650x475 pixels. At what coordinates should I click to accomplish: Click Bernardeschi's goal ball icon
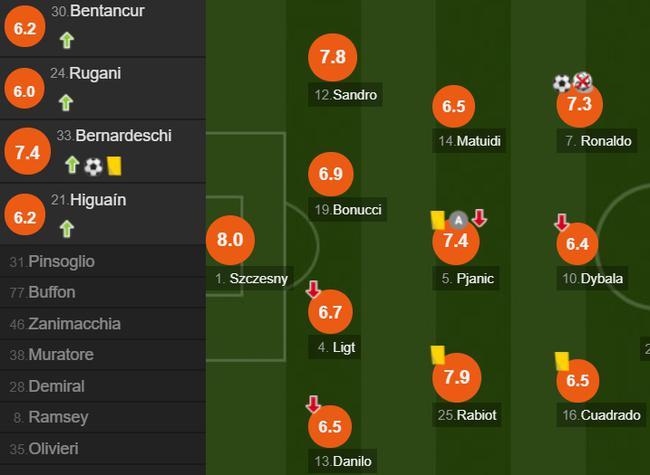pyautogui.click(x=93, y=166)
